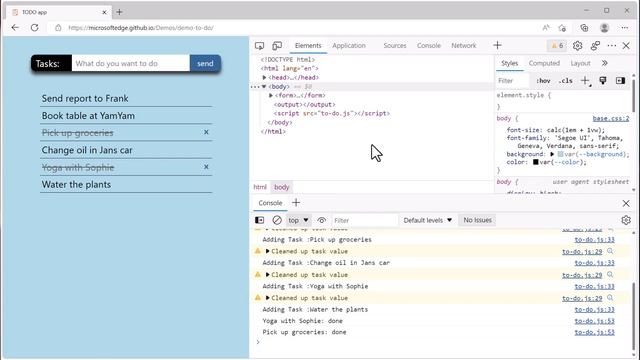Image resolution: width=640 pixels, height=360 pixels.
Task: Switch to the Sources tab
Action: (395, 46)
